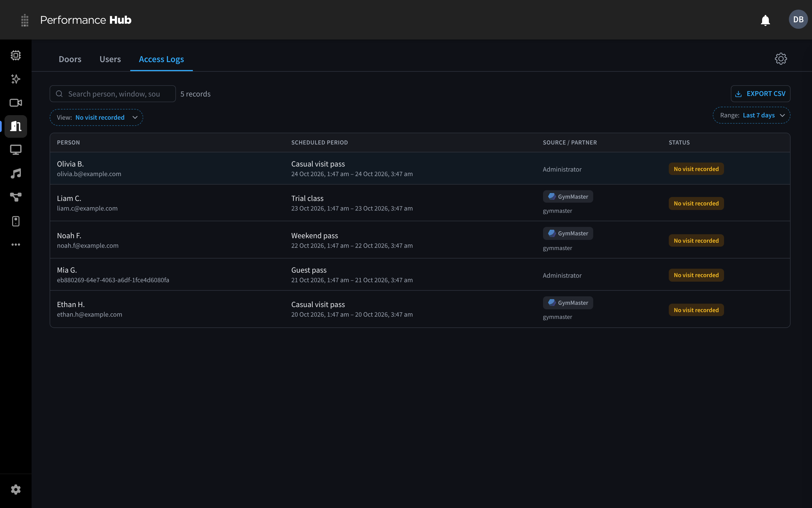Select Olivia B. name
The image size is (812, 508).
coord(70,164)
